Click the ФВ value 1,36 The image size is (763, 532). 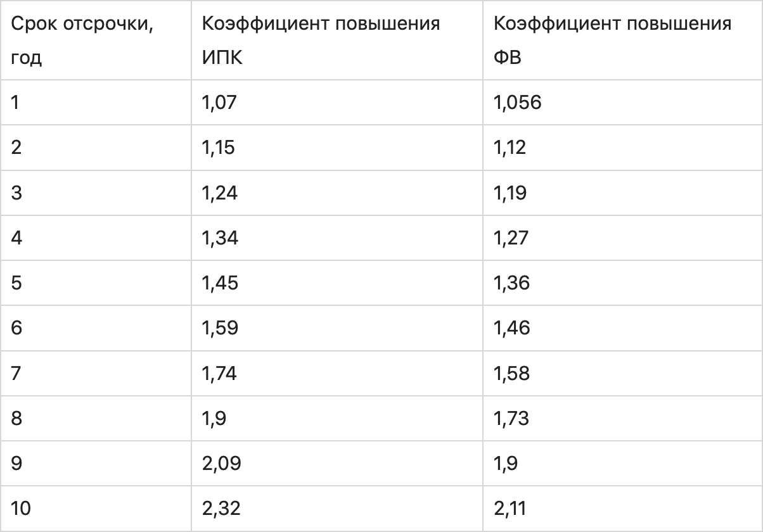pyautogui.click(x=511, y=282)
